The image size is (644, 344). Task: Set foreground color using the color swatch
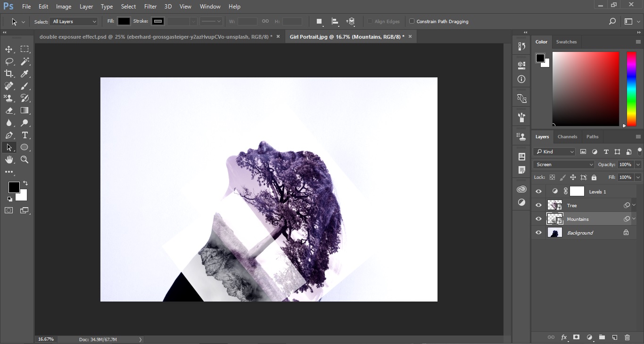click(13, 187)
